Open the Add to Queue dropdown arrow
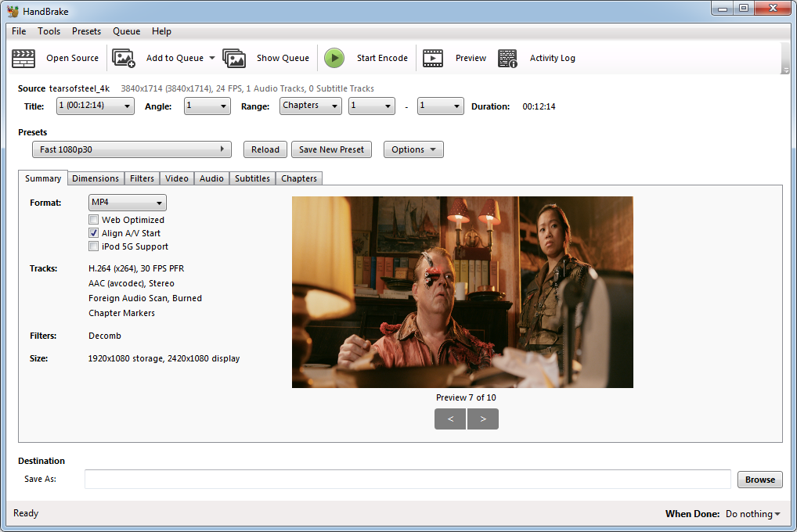The image size is (797, 532). tap(212, 58)
